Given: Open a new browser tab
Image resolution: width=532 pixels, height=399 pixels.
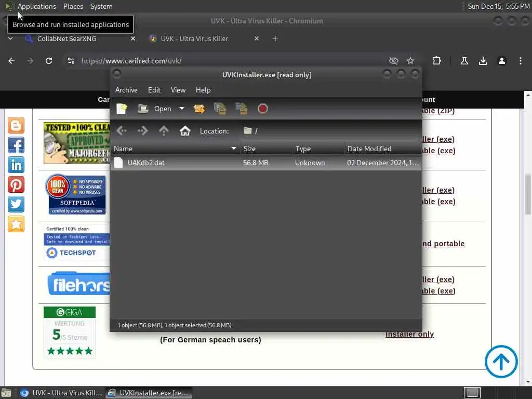Looking at the screenshot, I should [275, 38].
